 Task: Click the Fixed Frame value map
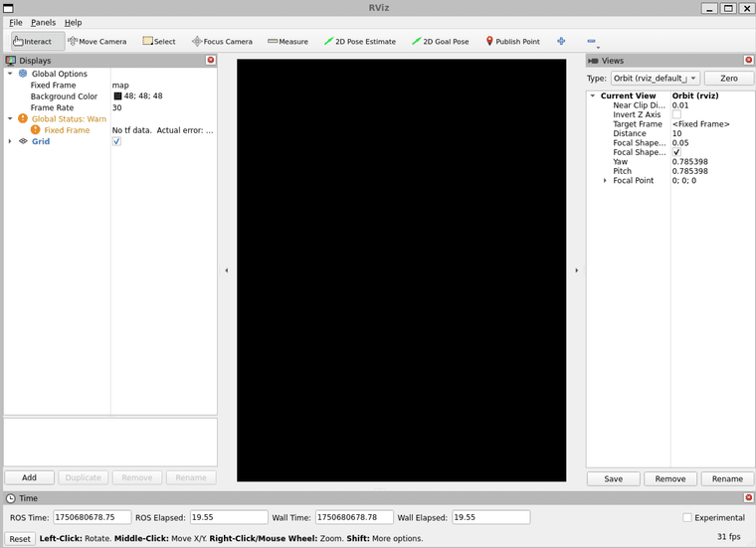tap(120, 85)
